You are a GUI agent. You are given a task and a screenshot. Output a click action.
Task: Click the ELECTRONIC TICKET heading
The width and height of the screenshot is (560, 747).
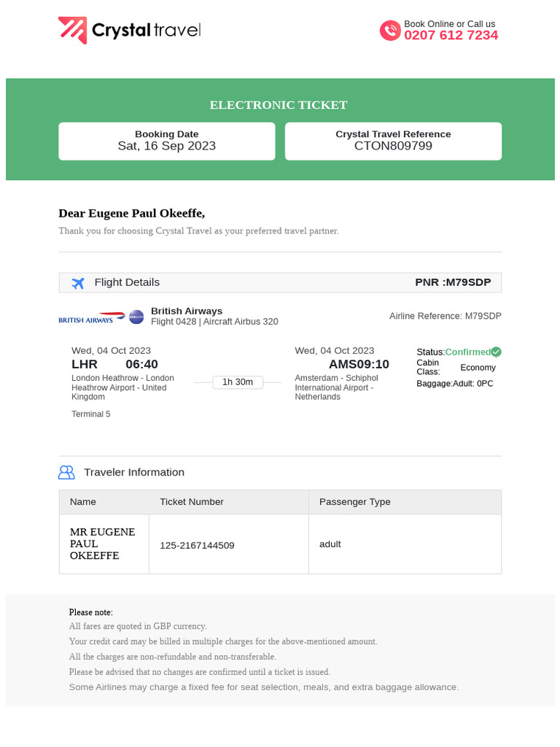coord(279,105)
